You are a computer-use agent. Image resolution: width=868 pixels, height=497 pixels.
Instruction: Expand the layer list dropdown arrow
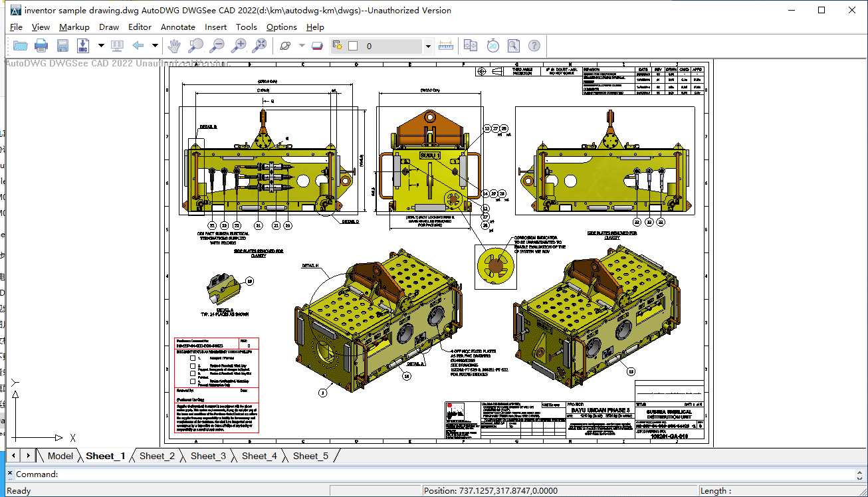428,47
